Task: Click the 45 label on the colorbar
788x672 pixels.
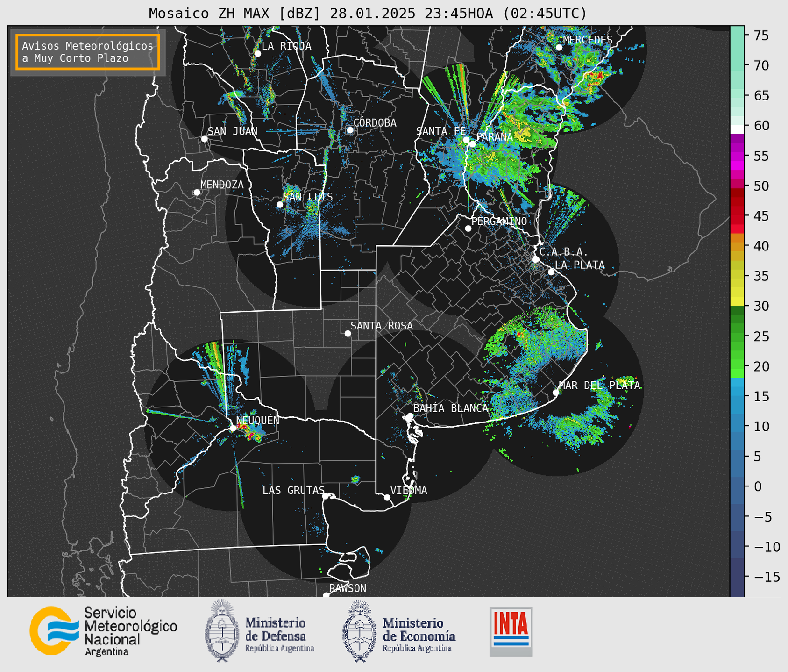Action: pyautogui.click(x=761, y=216)
